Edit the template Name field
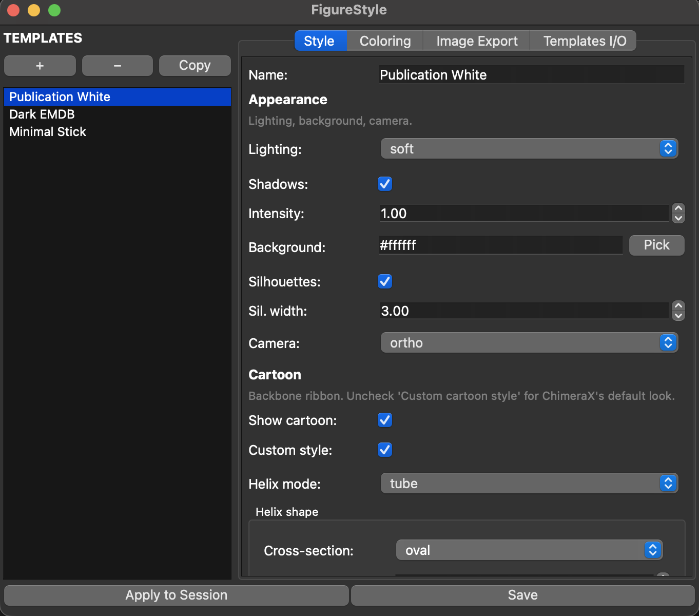This screenshot has width=699, height=616. pyautogui.click(x=532, y=75)
